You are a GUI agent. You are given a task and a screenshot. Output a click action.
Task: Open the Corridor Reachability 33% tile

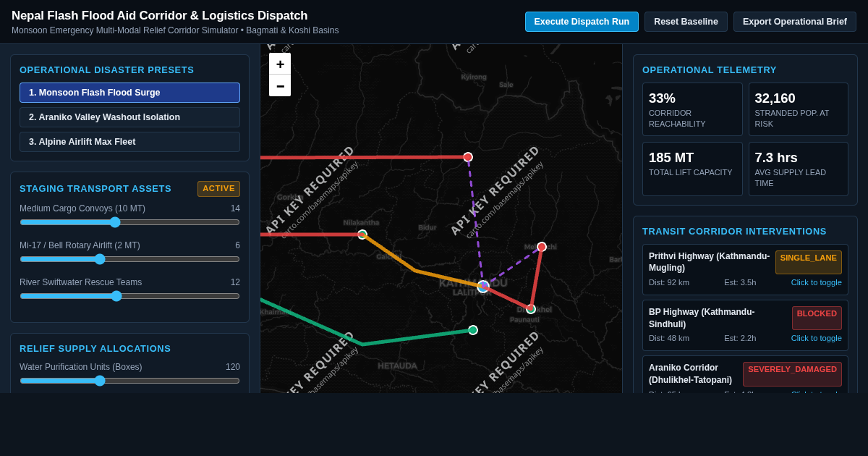pos(692,109)
